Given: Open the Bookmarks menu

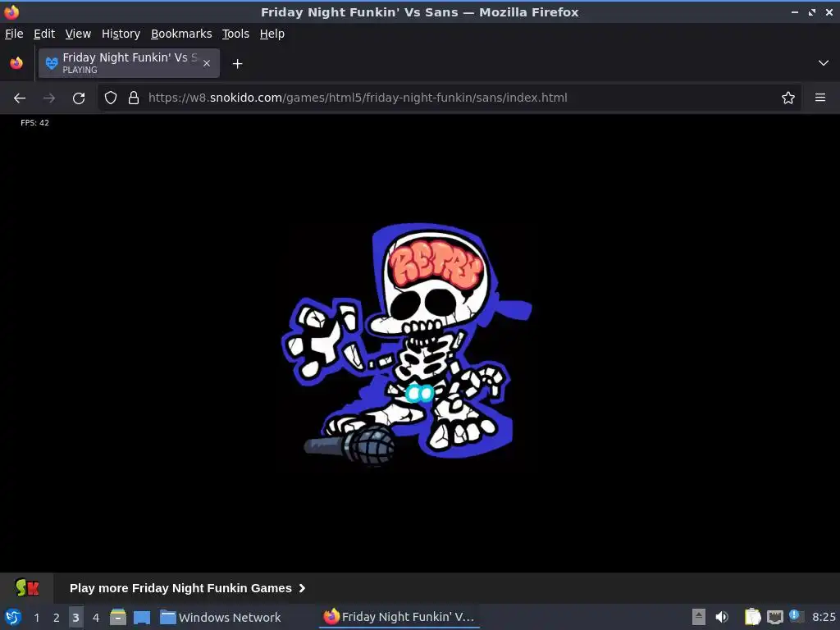Looking at the screenshot, I should pos(181,34).
